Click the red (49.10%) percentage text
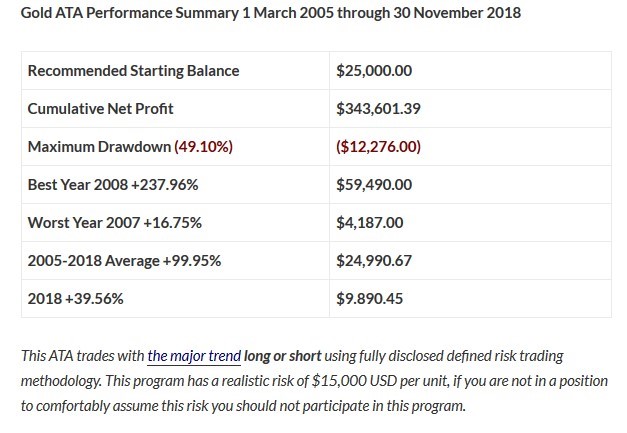 point(203,146)
